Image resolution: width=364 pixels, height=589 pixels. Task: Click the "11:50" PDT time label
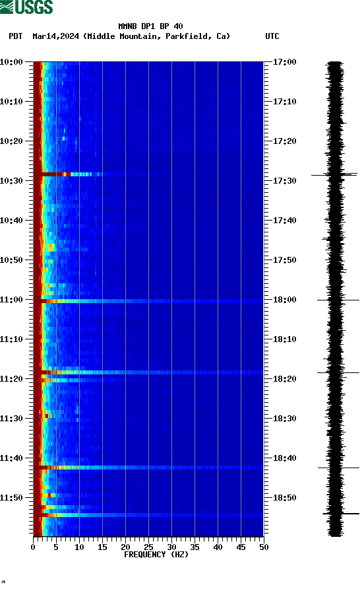[11, 498]
